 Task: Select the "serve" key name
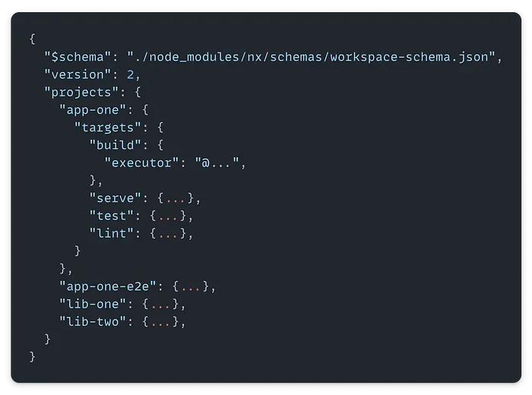point(116,199)
